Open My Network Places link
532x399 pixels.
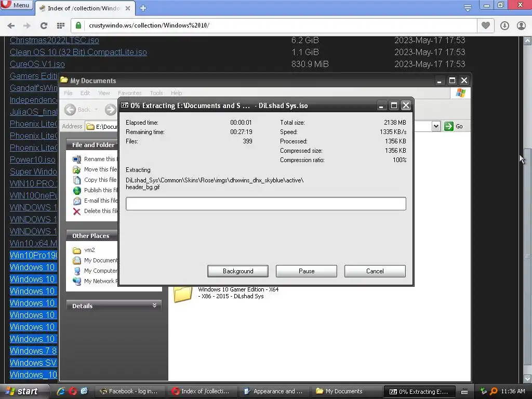[95, 281]
